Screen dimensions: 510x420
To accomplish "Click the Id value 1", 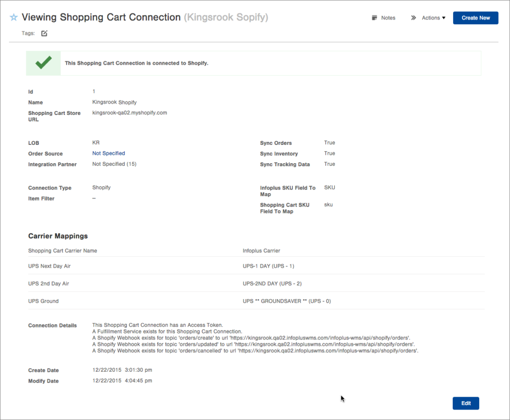I will (94, 92).
